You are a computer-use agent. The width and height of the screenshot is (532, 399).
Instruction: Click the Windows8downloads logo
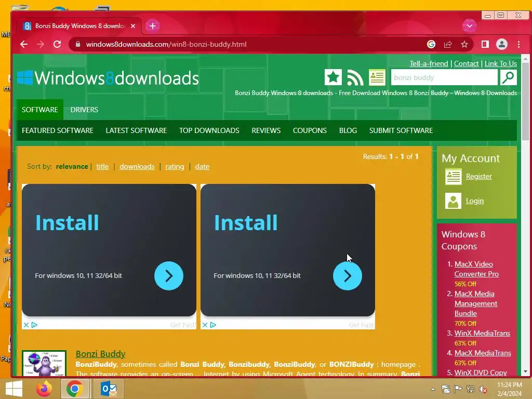tap(108, 78)
